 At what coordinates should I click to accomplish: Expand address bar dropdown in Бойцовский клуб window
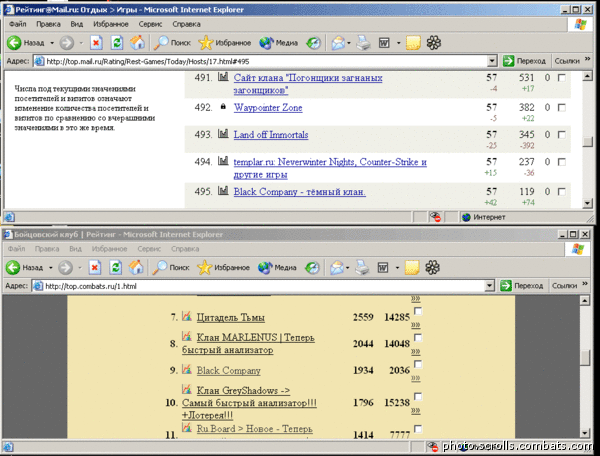pos(489,285)
